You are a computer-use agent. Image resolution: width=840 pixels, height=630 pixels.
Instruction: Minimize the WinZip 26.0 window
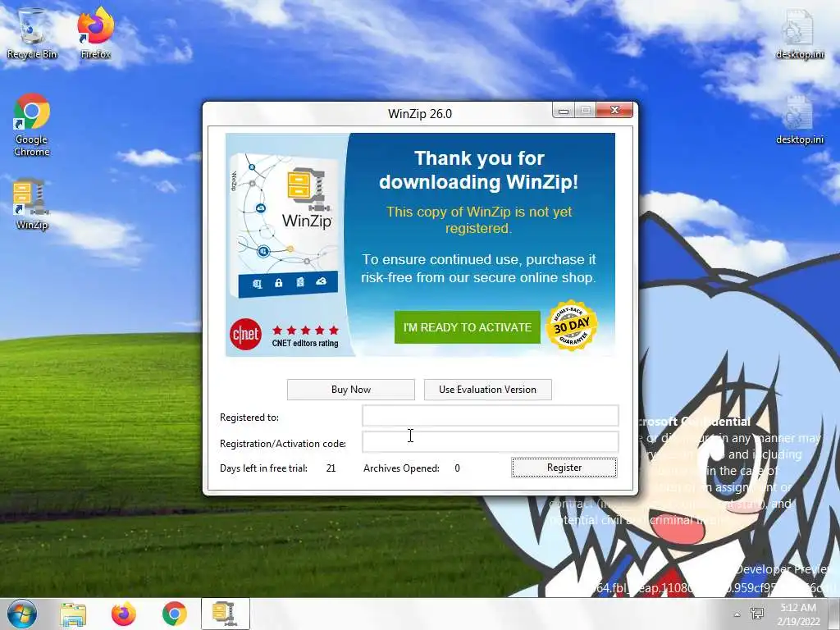[x=563, y=111]
